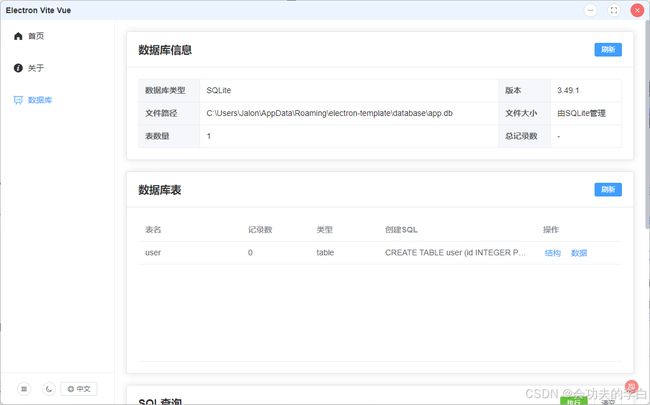Image resolution: width=650 pixels, height=405 pixels.
Task: Click the user table name cell
Action: (153, 252)
